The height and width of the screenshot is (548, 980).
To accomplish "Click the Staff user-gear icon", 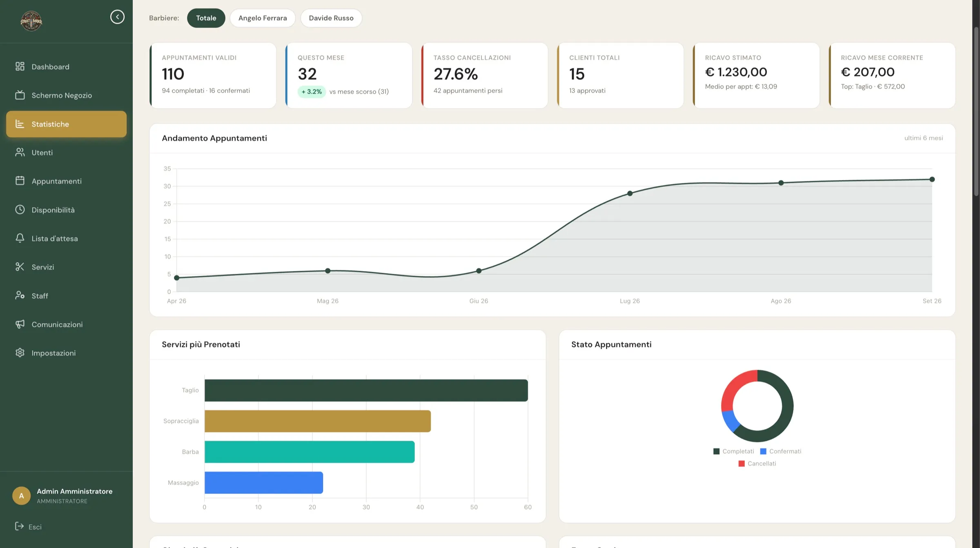I will (20, 295).
